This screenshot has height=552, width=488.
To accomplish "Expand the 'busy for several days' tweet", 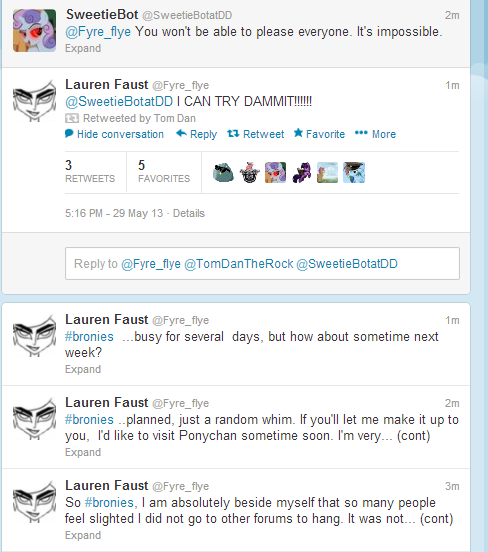I will pyautogui.click(x=83, y=369).
